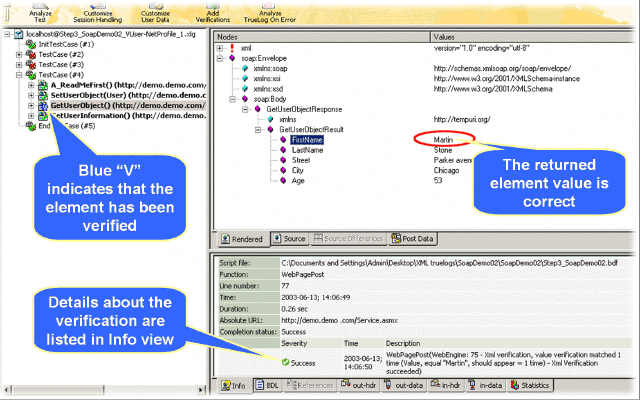Viewport: 640px width, 400px height.
Task: Select SetUserObject(User) call in test tree
Action: tap(125, 95)
